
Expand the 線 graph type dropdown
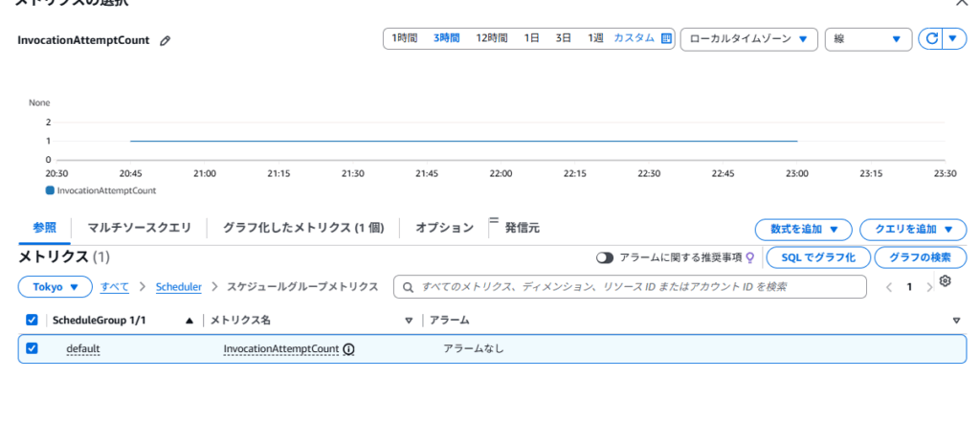868,39
